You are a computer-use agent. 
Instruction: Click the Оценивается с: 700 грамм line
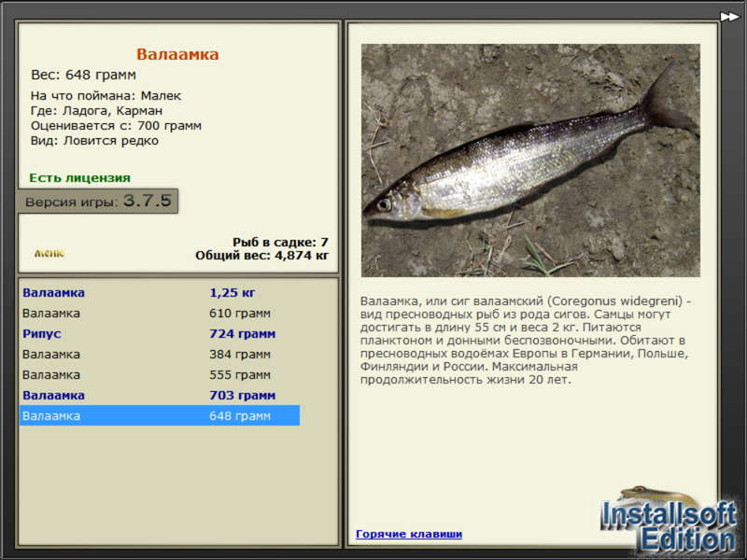coord(116,126)
